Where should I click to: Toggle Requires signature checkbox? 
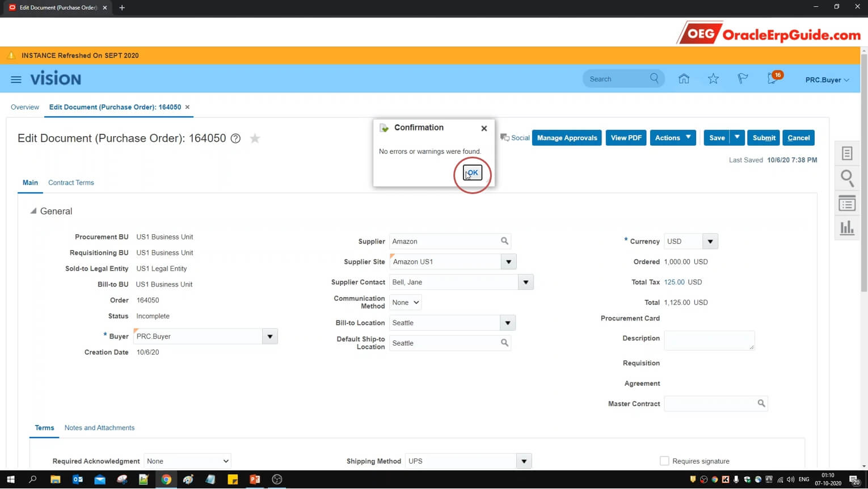pyautogui.click(x=664, y=461)
